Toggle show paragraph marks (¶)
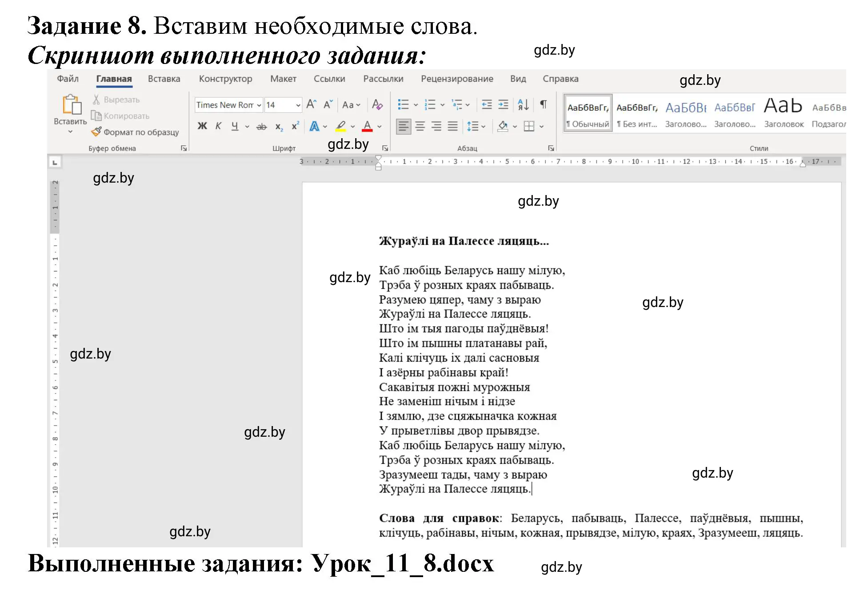The image size is (868, 594). (x=543, y=105)
